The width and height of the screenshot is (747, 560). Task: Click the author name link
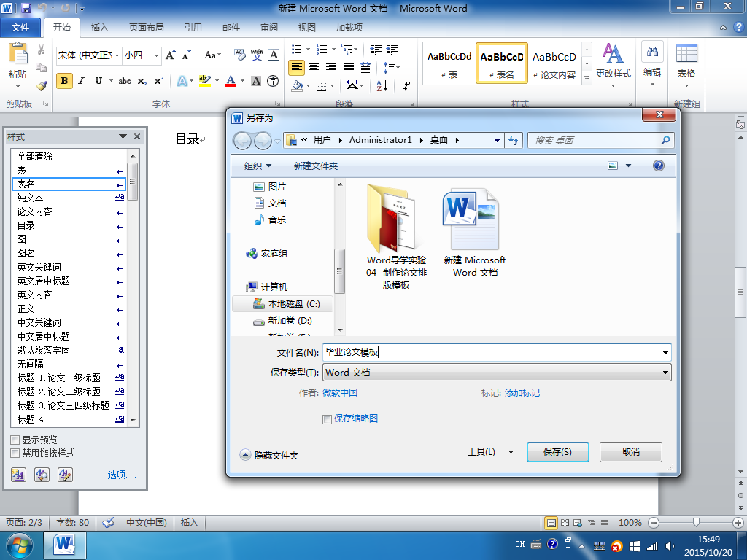click(340, 393)
